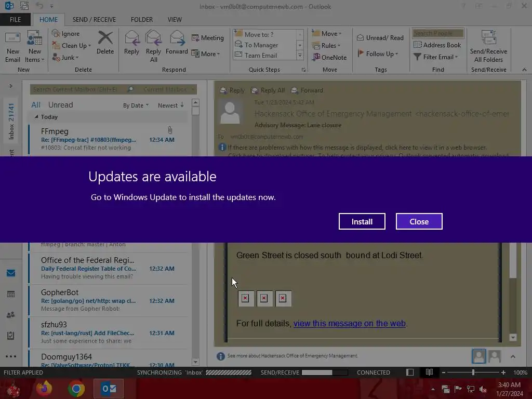Open the GopherBot email
The width and height of the screenshot is (532, 399).
109,300
